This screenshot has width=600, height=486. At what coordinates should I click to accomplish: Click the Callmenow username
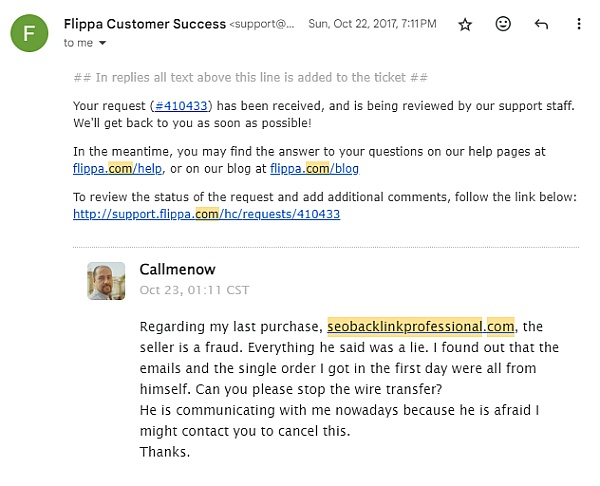click(178, 269)
